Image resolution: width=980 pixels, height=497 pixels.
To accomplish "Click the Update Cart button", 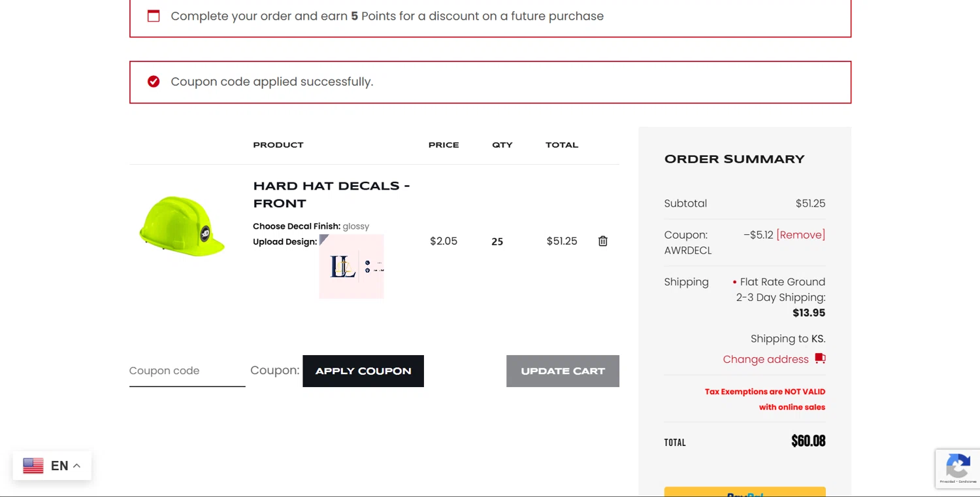I will [x=563, y=371].
